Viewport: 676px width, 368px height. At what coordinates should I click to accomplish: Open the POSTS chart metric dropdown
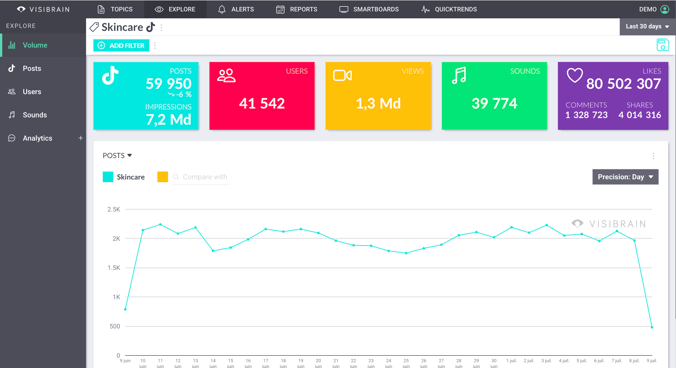point(117,155)
